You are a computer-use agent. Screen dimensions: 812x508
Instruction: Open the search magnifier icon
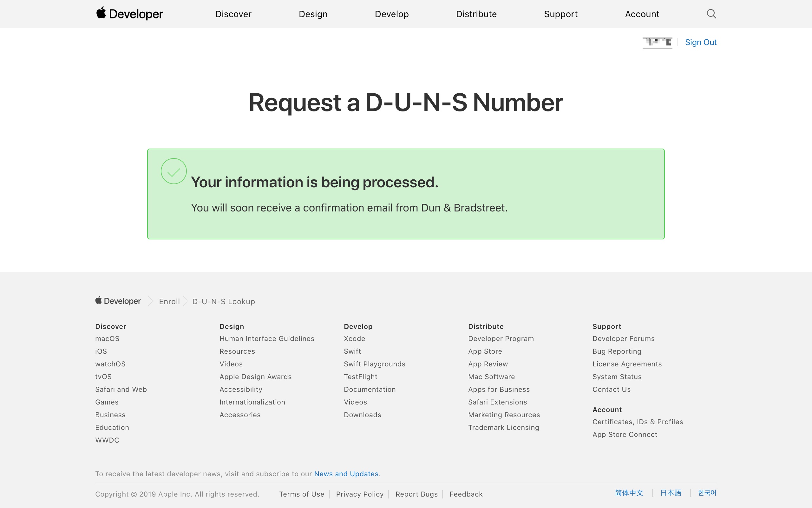[711, 14]
